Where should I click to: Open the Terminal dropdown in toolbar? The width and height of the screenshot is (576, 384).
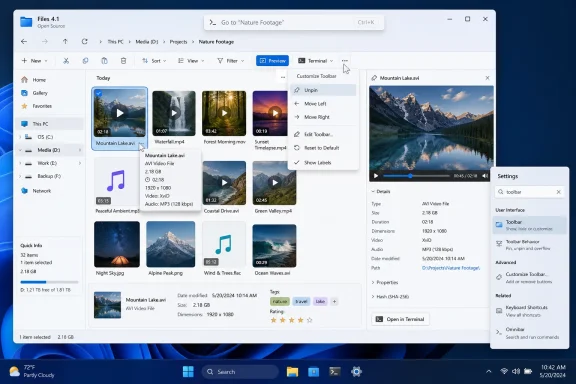click(316, 61)
